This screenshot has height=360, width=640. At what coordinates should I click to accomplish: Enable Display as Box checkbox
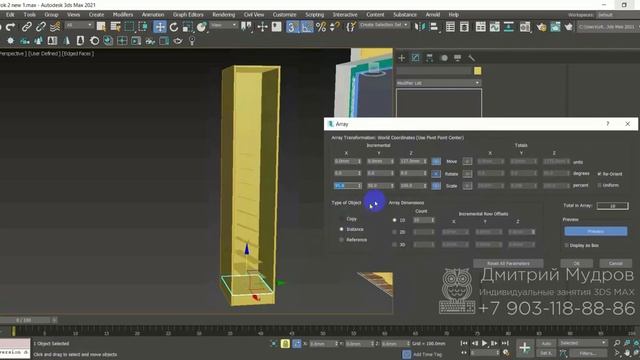click(567, 245)
